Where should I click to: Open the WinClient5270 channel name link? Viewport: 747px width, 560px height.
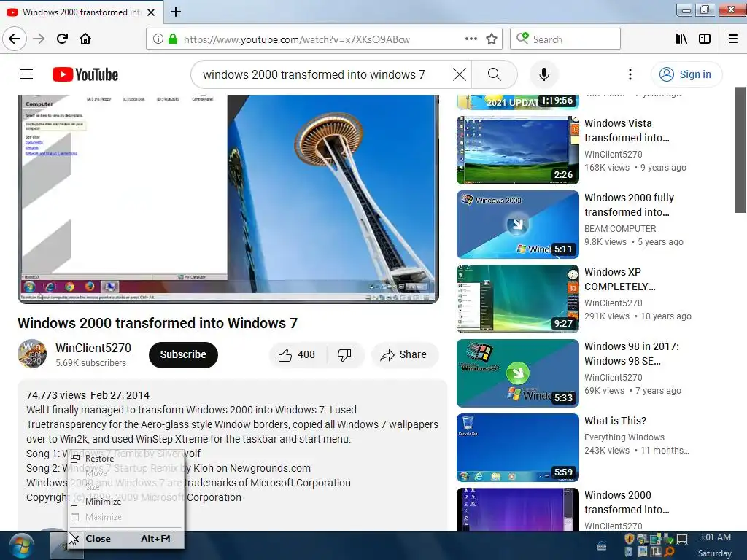coord(93,348)
